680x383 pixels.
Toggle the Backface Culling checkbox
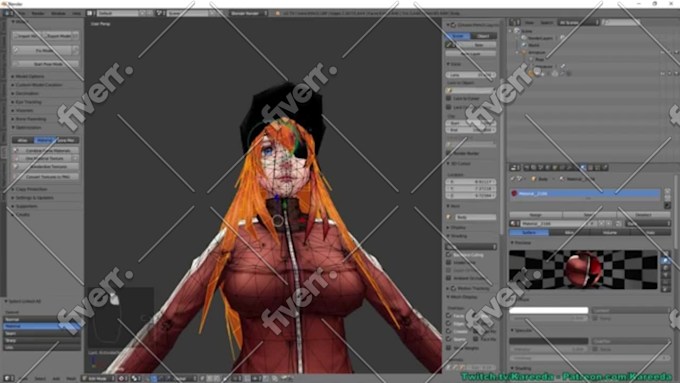tap(448, 255)
